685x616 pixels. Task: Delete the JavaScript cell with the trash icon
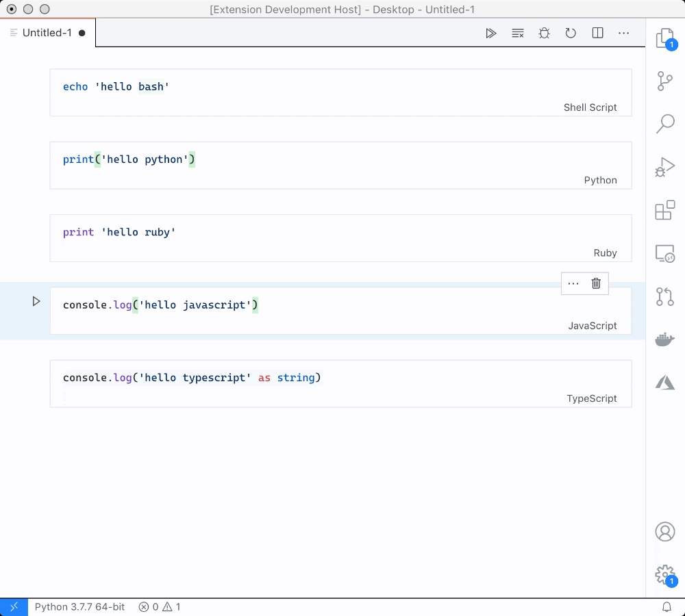point(595,283)
